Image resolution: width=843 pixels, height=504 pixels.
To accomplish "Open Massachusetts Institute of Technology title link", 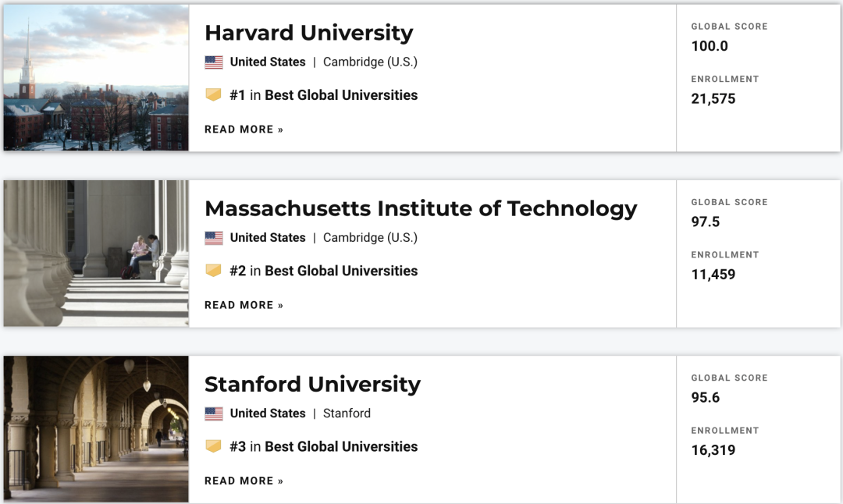I will click(x=421, y=208).
